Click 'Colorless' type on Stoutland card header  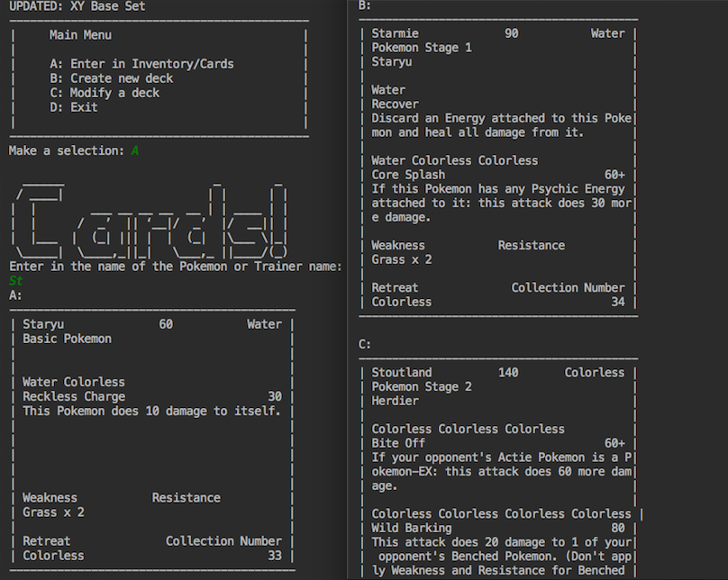[595, 373]
